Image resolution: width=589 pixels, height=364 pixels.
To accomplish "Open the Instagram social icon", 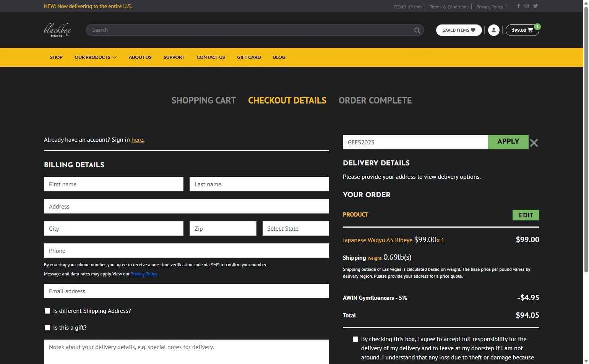I will tap(526, 6).
